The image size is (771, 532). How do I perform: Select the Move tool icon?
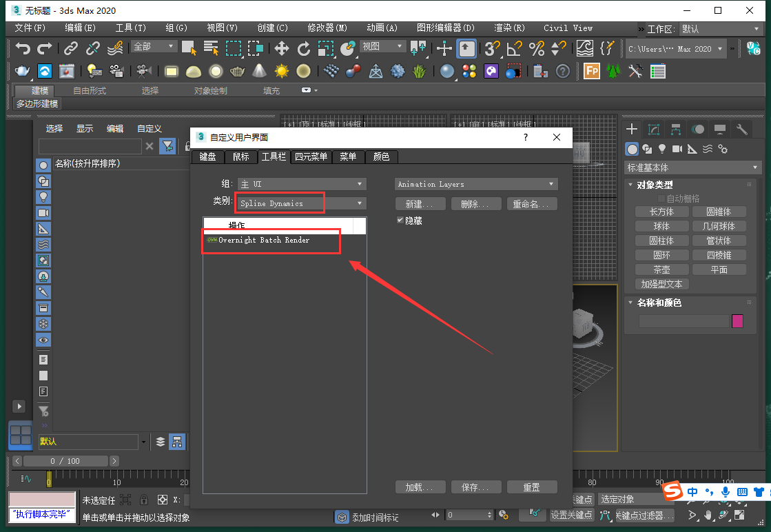[x=282, y=48]
